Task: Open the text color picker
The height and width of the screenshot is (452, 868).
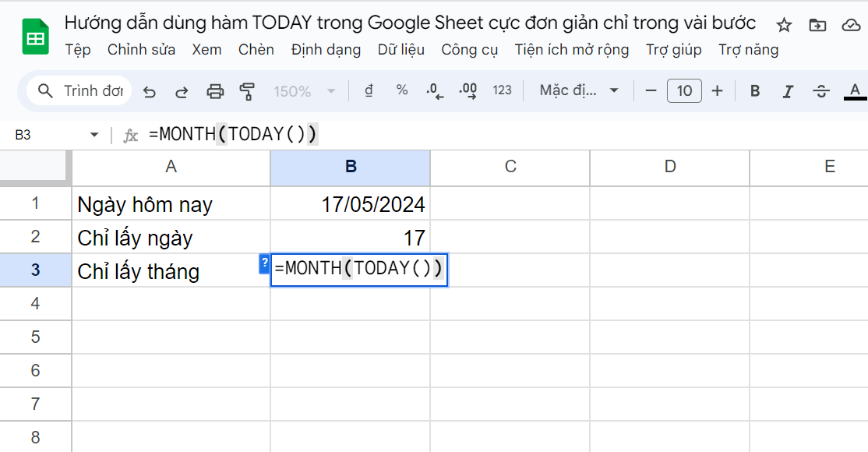Action: 856,90
